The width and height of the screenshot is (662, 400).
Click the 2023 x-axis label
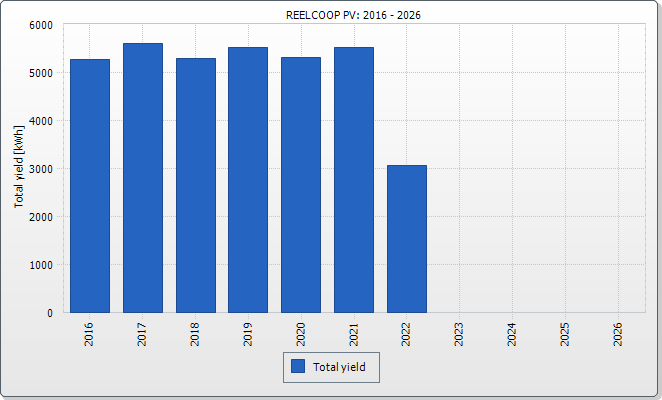[x=459, y=334]
